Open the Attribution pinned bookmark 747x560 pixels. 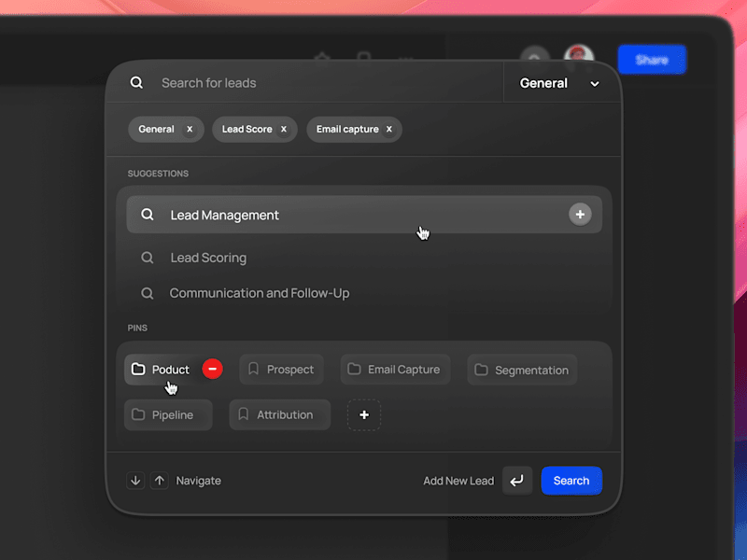point(279,414)
